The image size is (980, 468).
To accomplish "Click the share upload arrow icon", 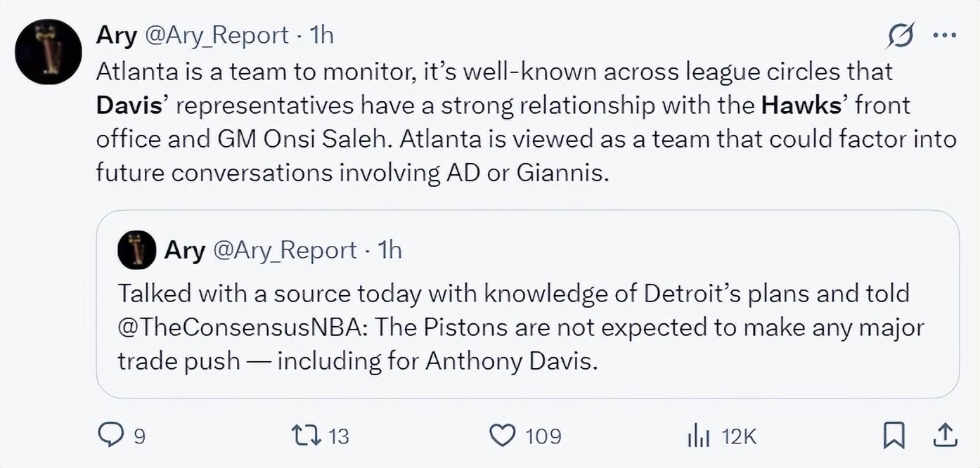I will tap(944, 436).
